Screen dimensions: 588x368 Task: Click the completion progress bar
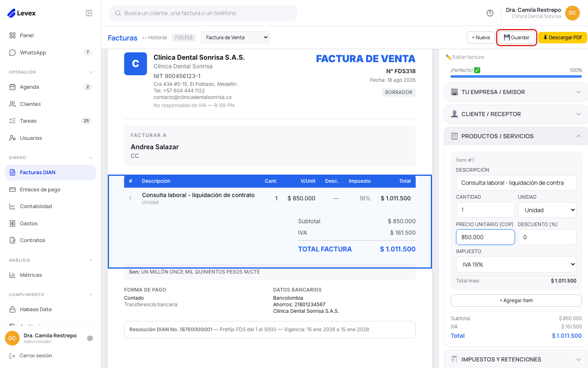click(x=516, y=76)
